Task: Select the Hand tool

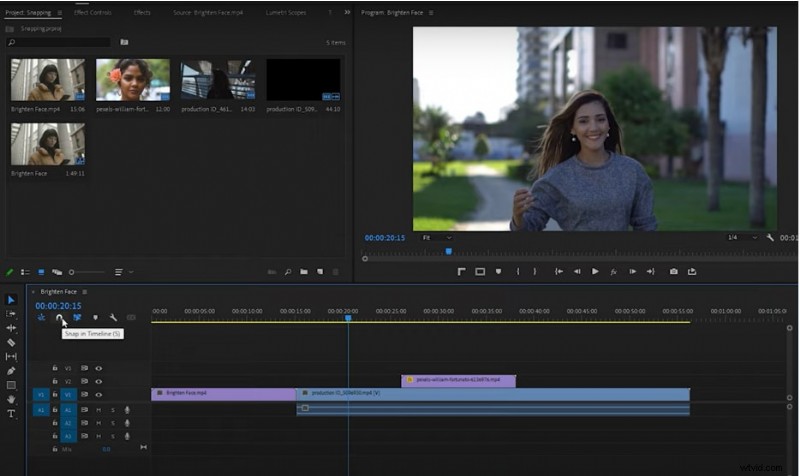Action: [x=11, y=399]
